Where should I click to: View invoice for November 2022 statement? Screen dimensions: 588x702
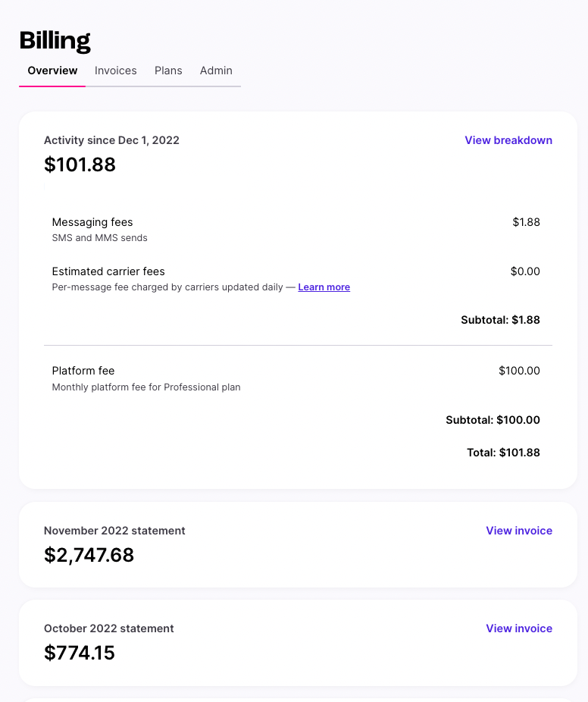coord(519,531)
